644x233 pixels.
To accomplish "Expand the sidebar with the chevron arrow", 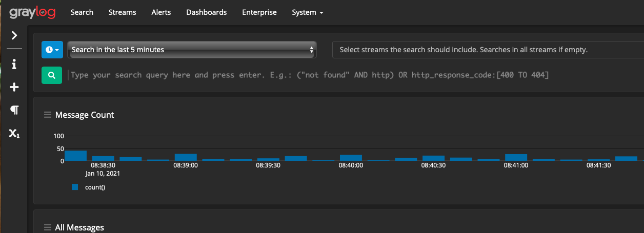I will pos(14,35).
